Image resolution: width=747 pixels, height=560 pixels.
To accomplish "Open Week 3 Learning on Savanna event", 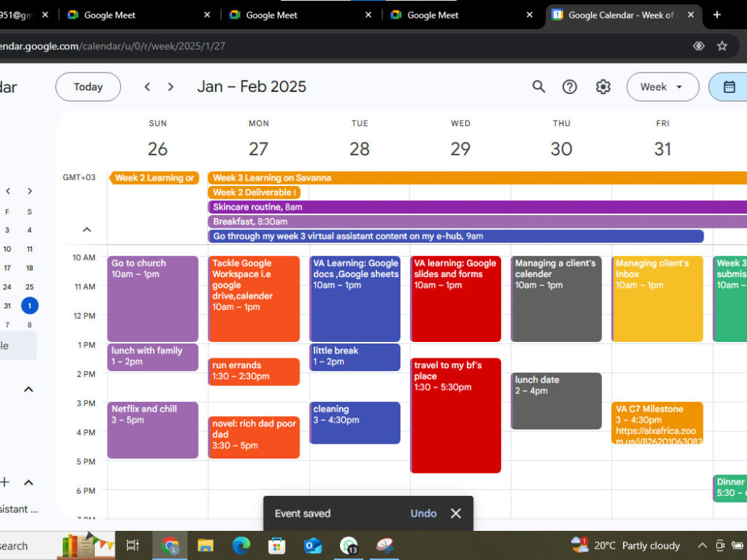I will (477, 178).
